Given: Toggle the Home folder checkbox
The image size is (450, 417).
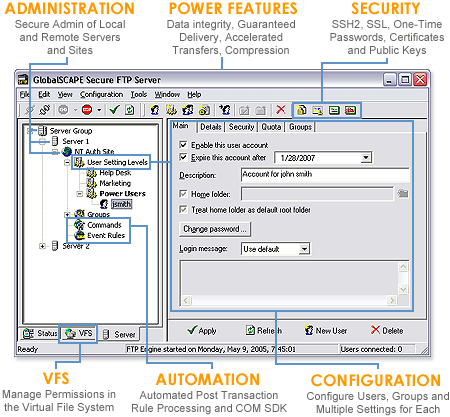Looking at the screenshot, I should (183, 193).
